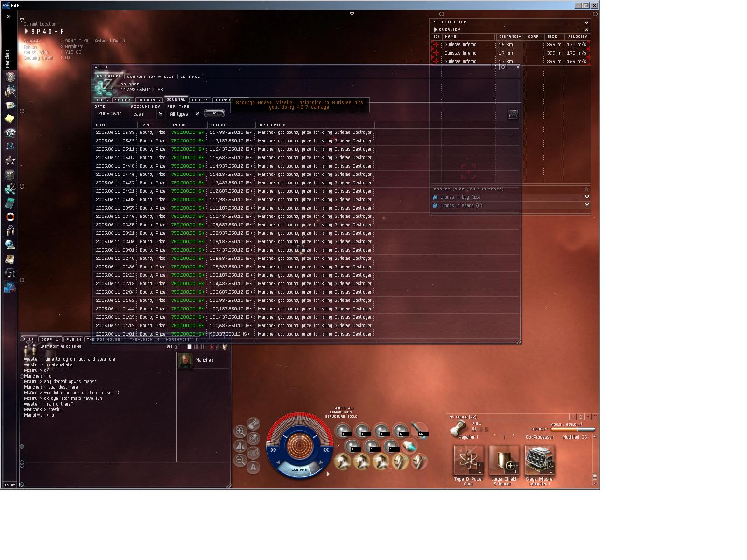Select the large chat font size

pos(177,347)
